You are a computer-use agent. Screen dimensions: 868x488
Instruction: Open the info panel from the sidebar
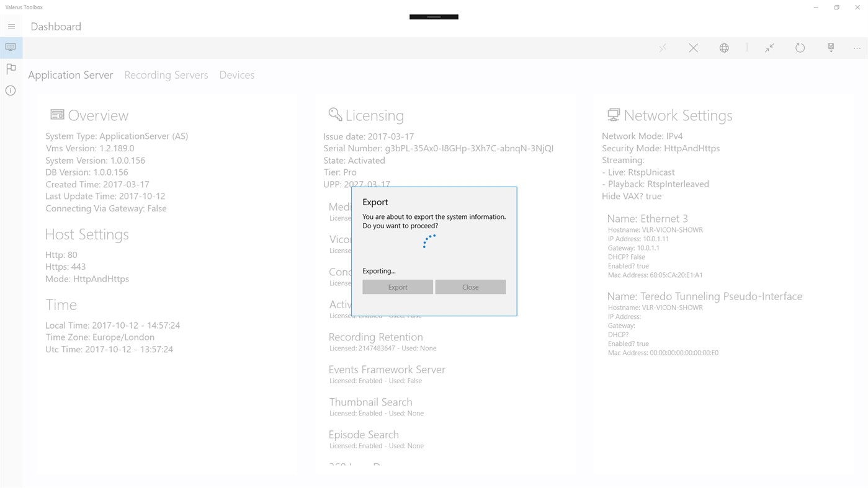point(10,90)
